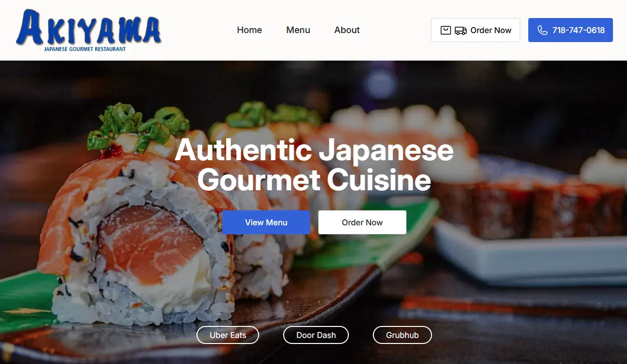Click the blue View Menu button

[266, 222]
